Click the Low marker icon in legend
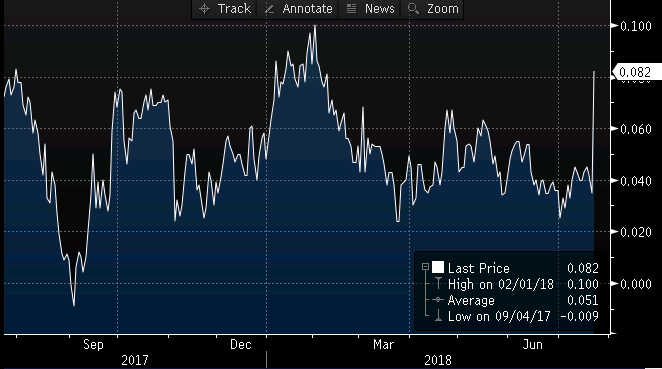 (x=438, y=315)
